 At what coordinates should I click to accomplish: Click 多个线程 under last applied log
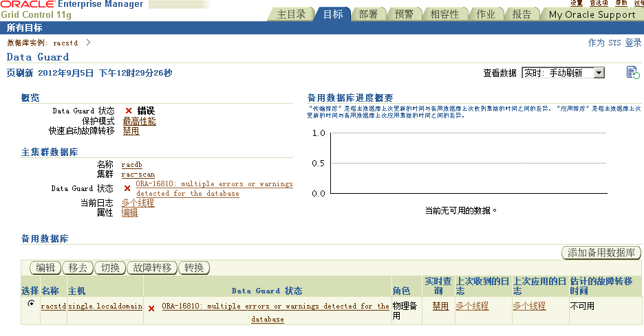(529, 306)
